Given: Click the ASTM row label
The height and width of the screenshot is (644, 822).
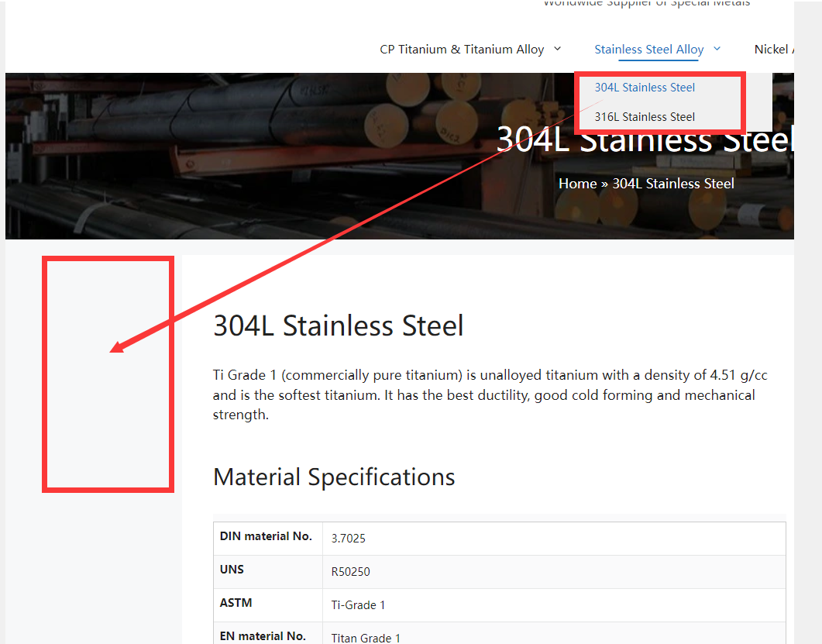Looking at the screenshot, I should tap(236, 603).
